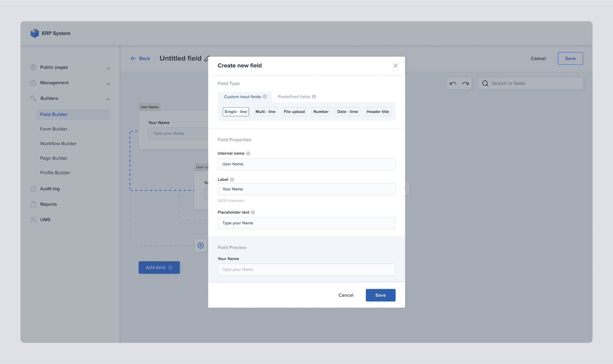The image size is (613, 364).
Task: Collapse the Builders section
Action: tap(108, 99)
